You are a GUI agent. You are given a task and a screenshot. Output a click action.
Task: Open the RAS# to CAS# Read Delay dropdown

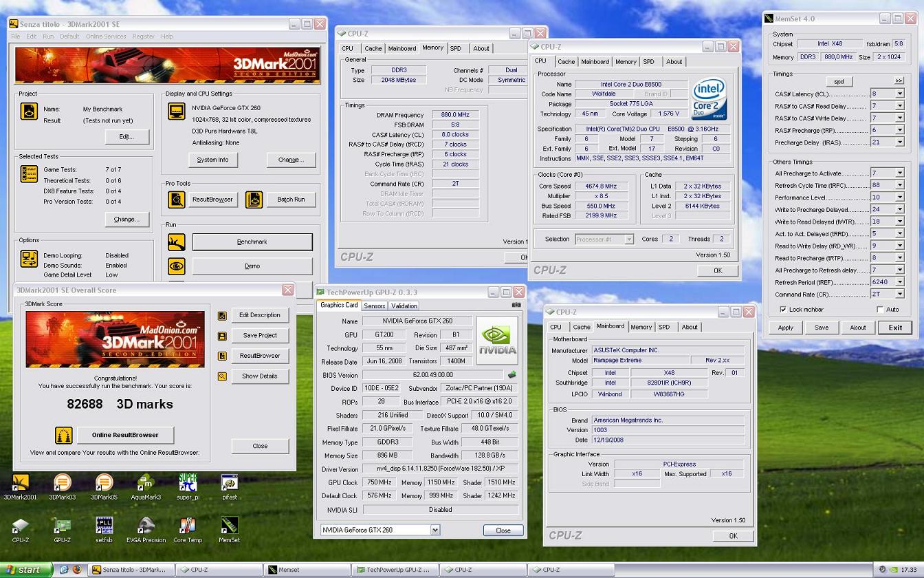click(899, 106)
